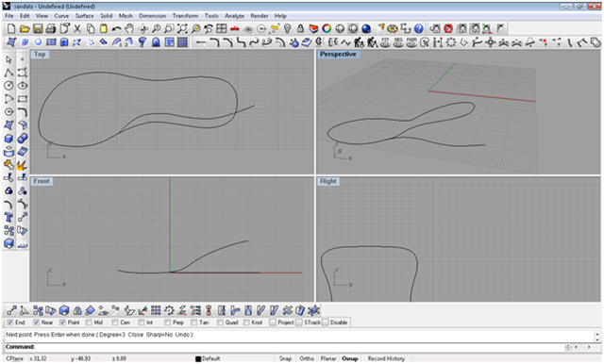The width and height of the screenshot is (604, 364).
Task: Open the Transform menu
Action: coord(185,16)
